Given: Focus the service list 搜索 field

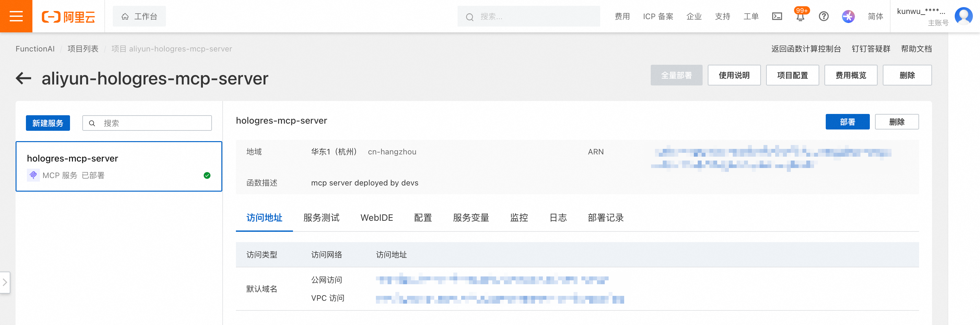Looking at the screenshot, I should pyautogui.click(x=147, y=123).
